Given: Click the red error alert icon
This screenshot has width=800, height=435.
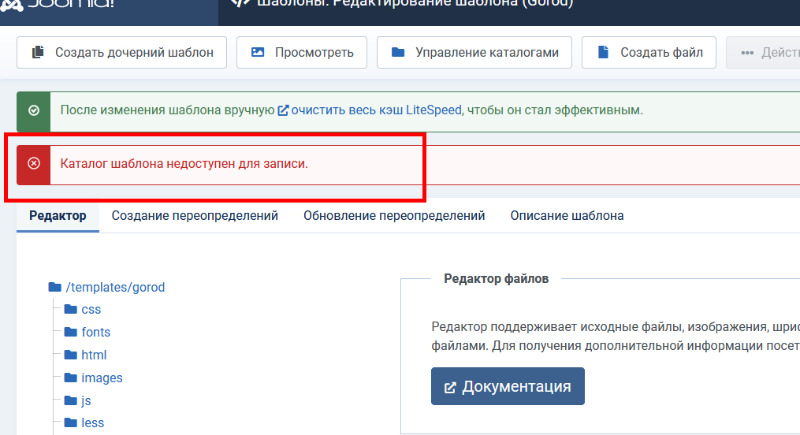Looking at the screenshot, I should click(33, 163).
